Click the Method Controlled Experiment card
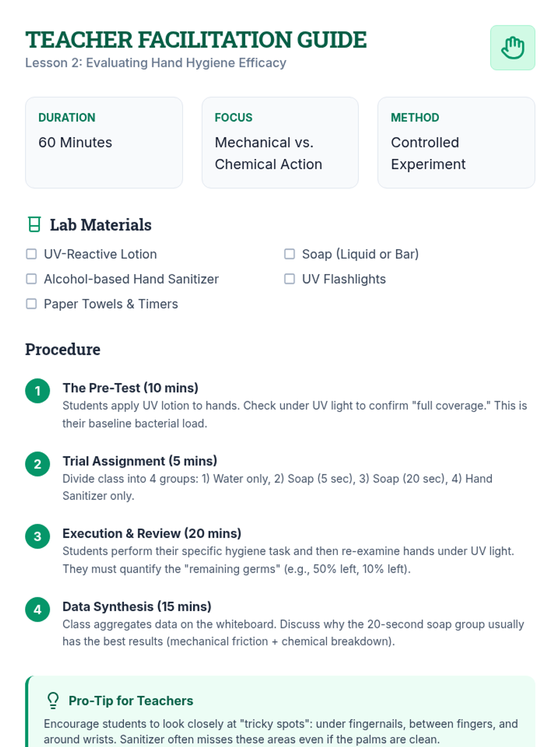Image resolution: width=560 pixels, height=747 pixels. (x=456, y=142)
